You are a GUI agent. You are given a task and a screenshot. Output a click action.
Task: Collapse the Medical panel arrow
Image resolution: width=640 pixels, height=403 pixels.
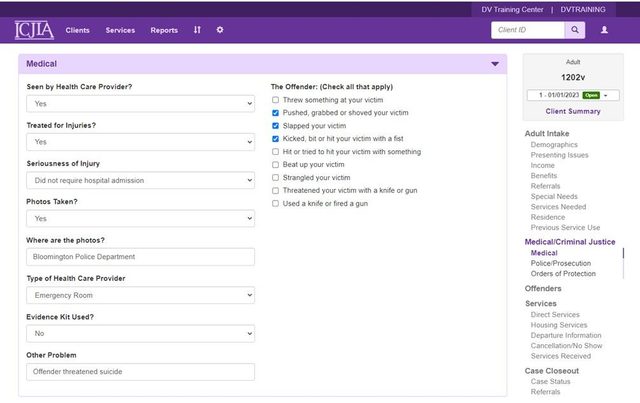(x=495, y=64)
